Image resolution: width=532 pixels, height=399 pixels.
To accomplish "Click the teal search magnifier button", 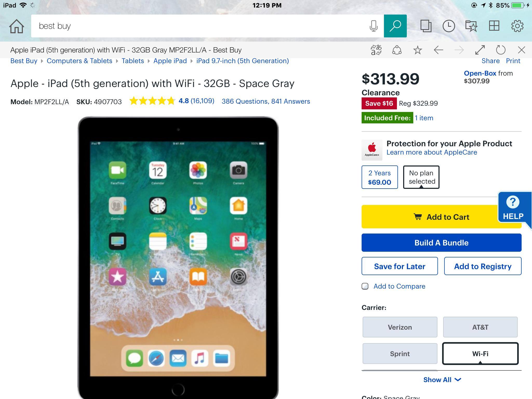I will point(395,26).
